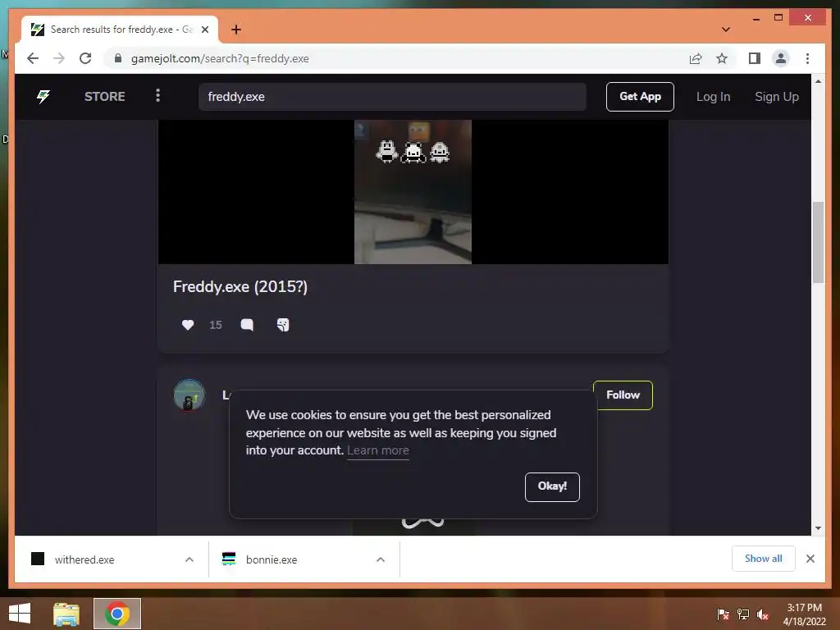Image resolution: width=840 pixels, height=630 pixels.
Task: Click the Action Center flag tray icon
Action: pyautogui.click(x=724, y=614)
